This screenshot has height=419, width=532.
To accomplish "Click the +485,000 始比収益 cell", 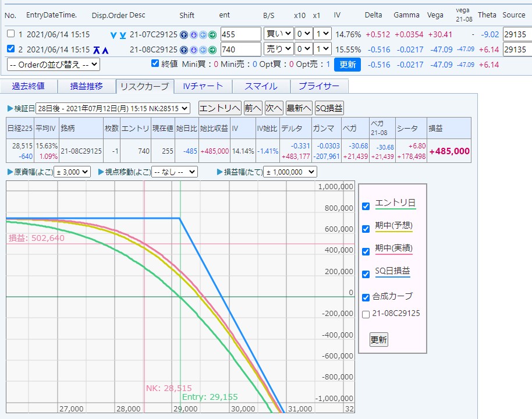I will pos(214,151).
